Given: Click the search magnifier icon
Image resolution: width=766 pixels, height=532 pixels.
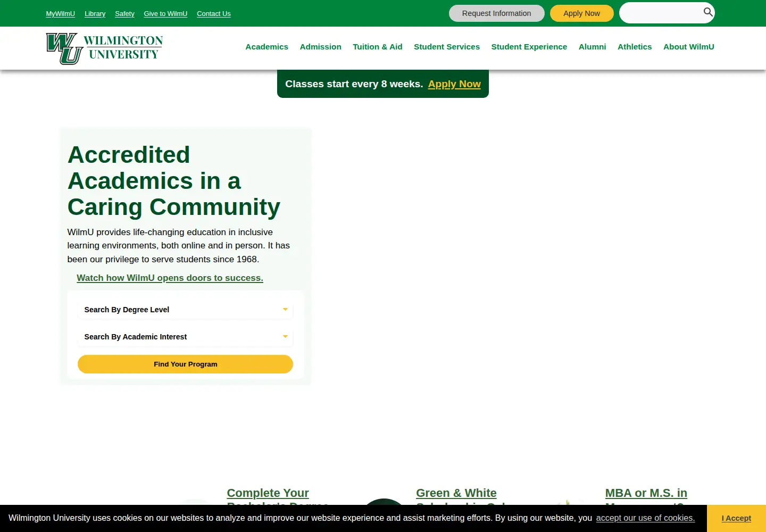Looking at the screenshot, I should pos(708,12).
